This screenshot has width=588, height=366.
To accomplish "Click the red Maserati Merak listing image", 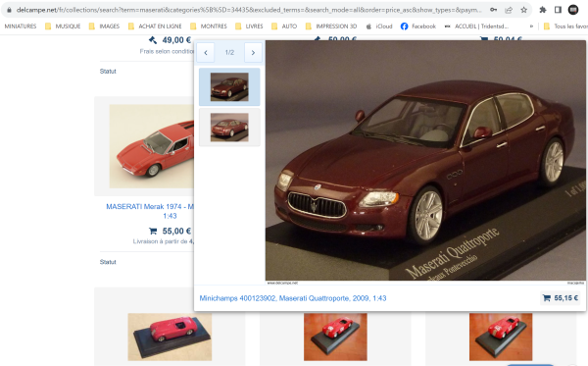I will [x=152, y=146].
